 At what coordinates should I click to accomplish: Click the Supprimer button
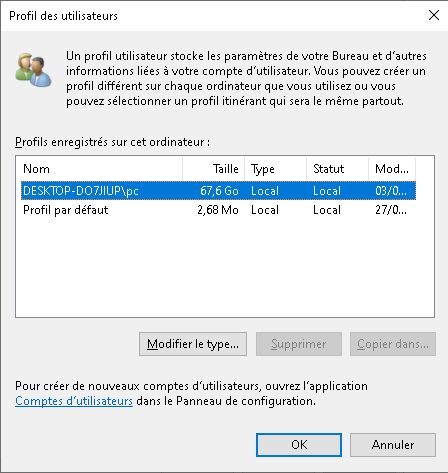click(299, 344)
